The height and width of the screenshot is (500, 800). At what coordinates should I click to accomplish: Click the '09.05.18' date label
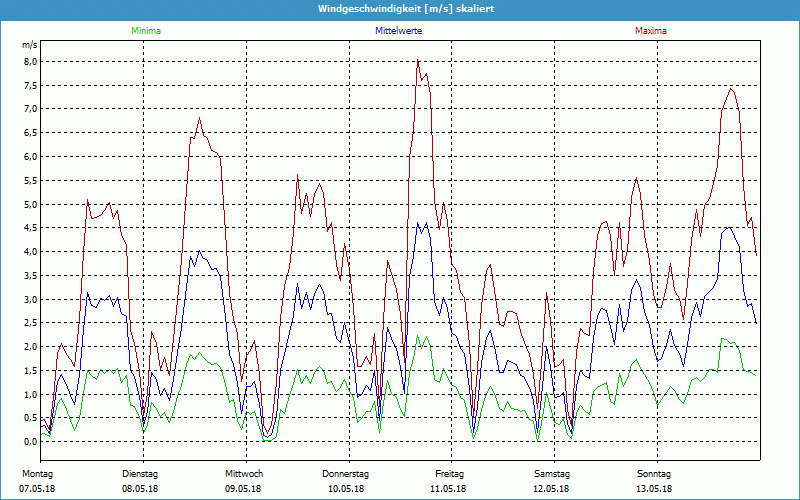pyautogui.click(x=243, y=489)
